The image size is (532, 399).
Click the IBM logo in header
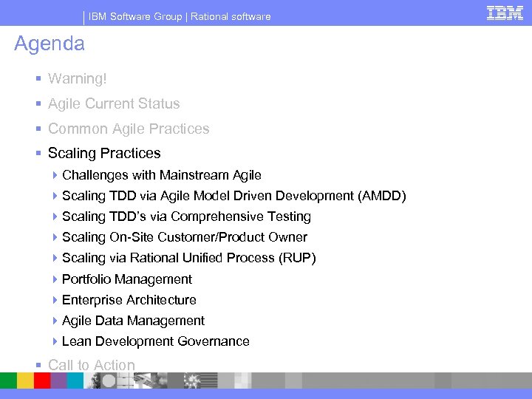505,13
